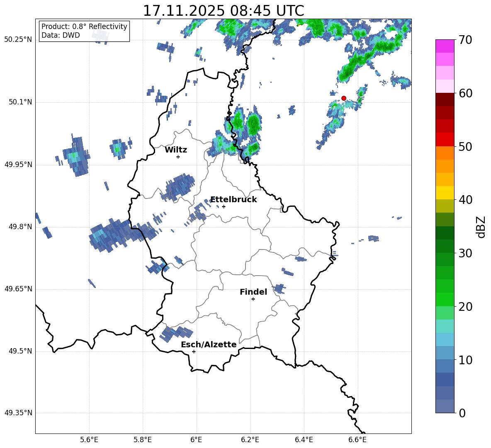
Task: Click the 50.25°N latitude label
Action: 18,40
